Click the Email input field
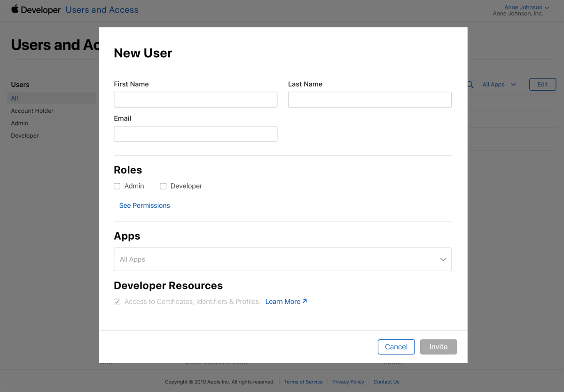This screenshot has width=564, height=392. (196, 134)
